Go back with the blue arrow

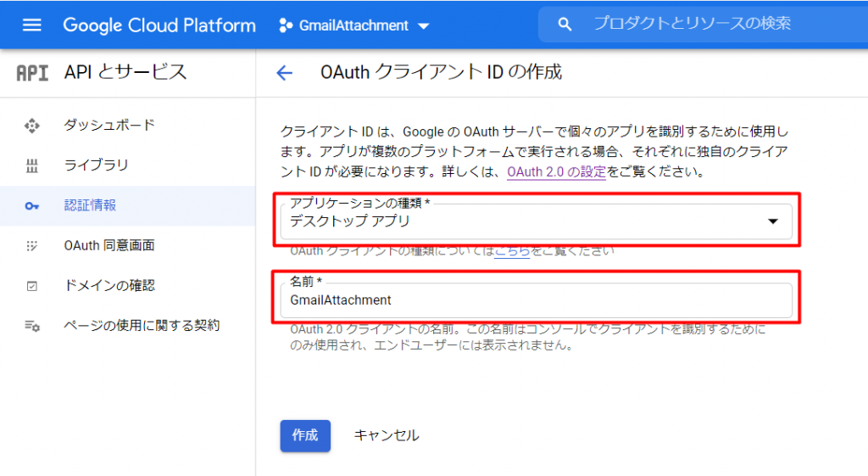284,73
